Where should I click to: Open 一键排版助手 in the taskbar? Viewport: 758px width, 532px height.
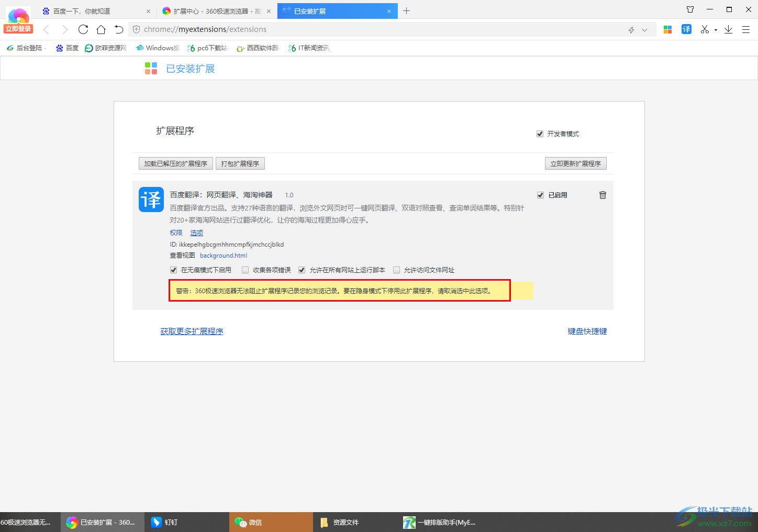(440, 522)
